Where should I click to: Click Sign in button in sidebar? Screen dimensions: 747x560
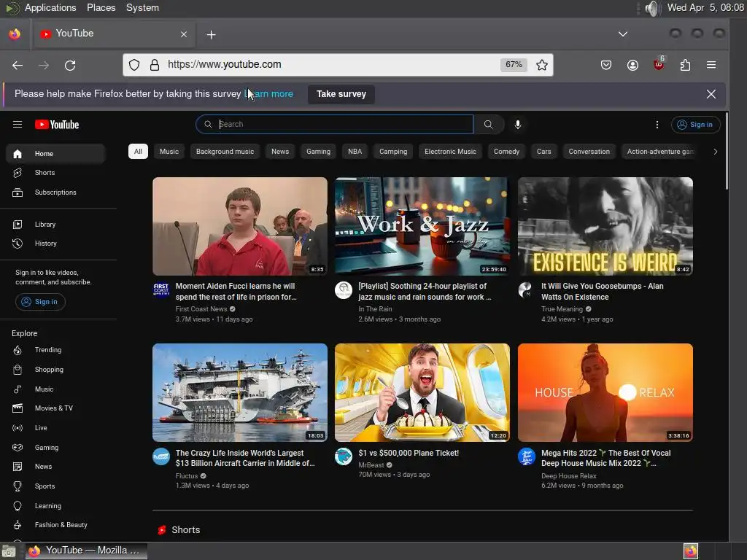[x=40, y=302]
